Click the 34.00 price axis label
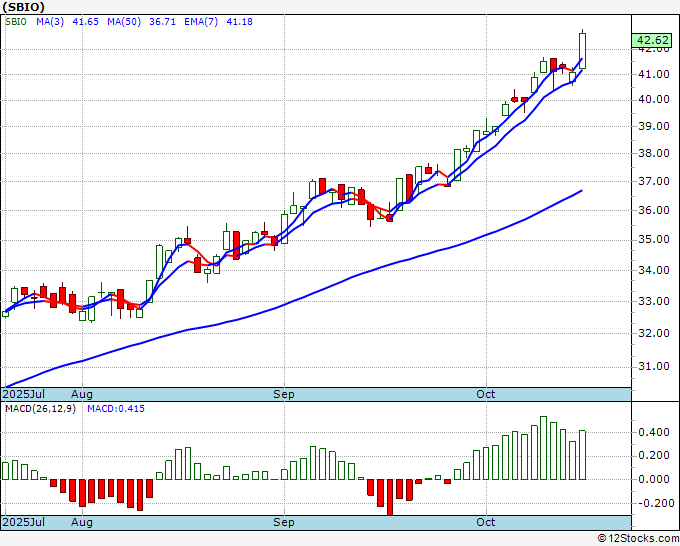The image size is (680, 546). point(654,270)
